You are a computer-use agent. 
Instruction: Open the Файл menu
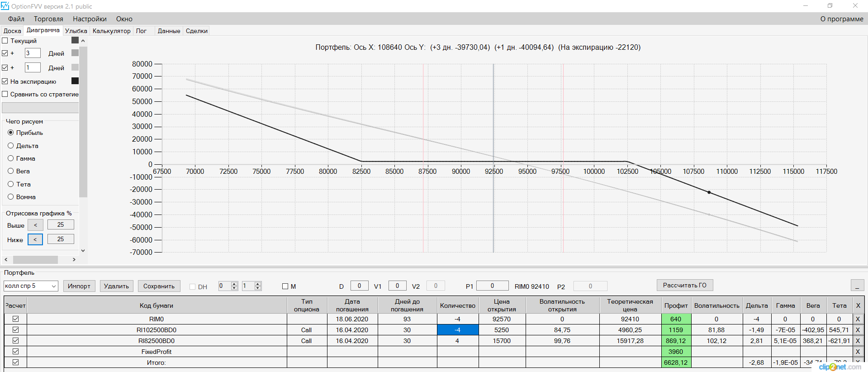click(x=16, y=19)
